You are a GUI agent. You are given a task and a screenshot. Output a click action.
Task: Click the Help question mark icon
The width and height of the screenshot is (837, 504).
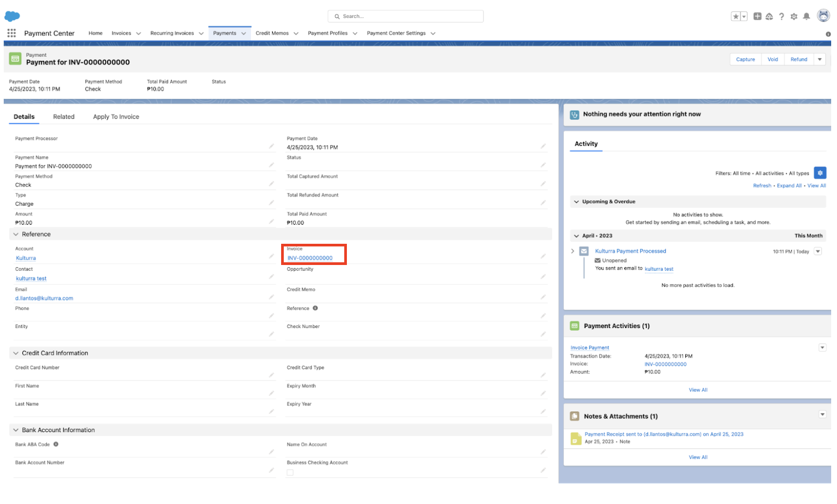[781, 16]
